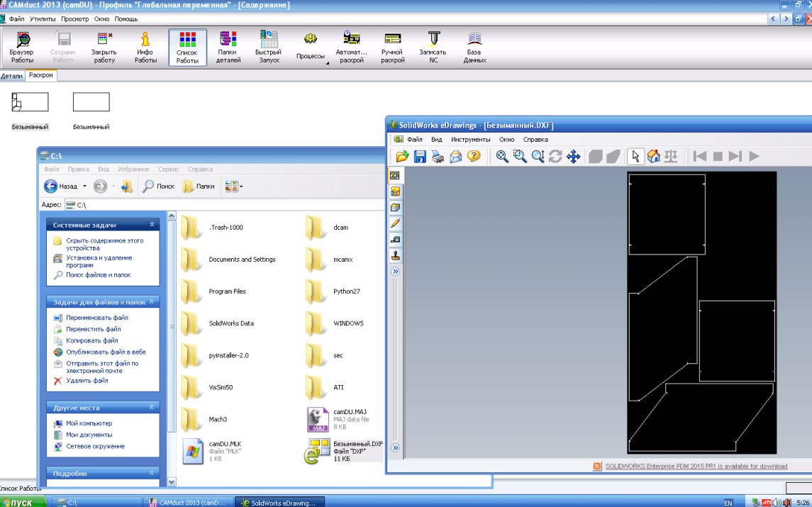The height and width of the screenshot is (507, 812).
Task: Open the Markup pencil panel in eDrawings
Action: (x=395, y=224)
